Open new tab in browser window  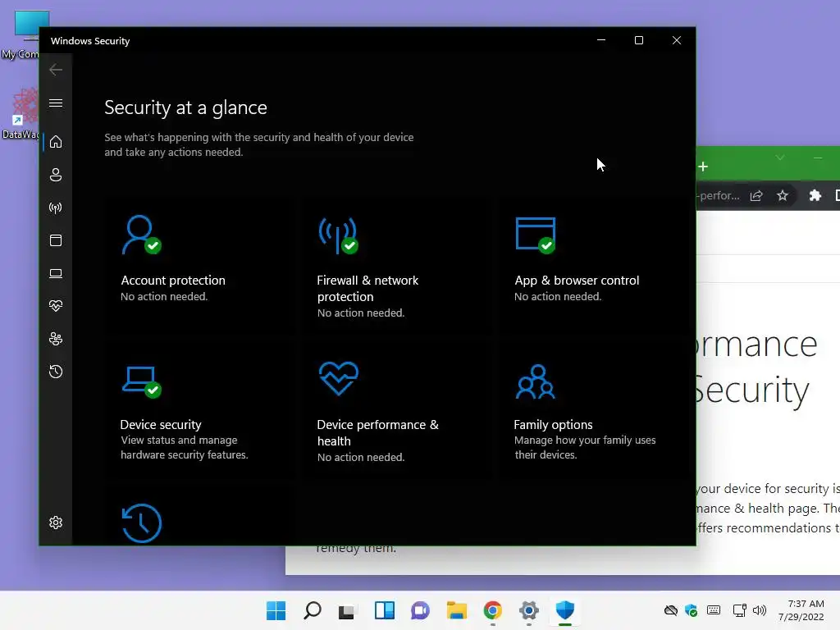tap(703, 167)
